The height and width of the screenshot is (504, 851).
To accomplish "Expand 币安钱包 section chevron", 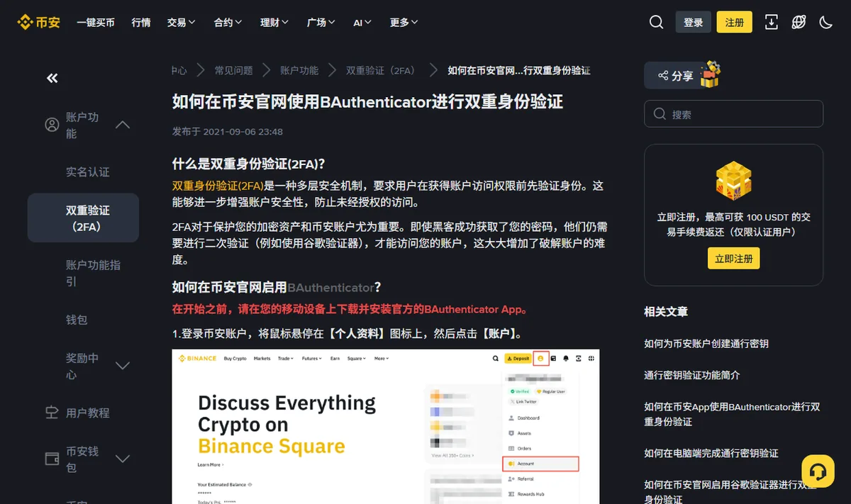I will (x=123, y=459).
